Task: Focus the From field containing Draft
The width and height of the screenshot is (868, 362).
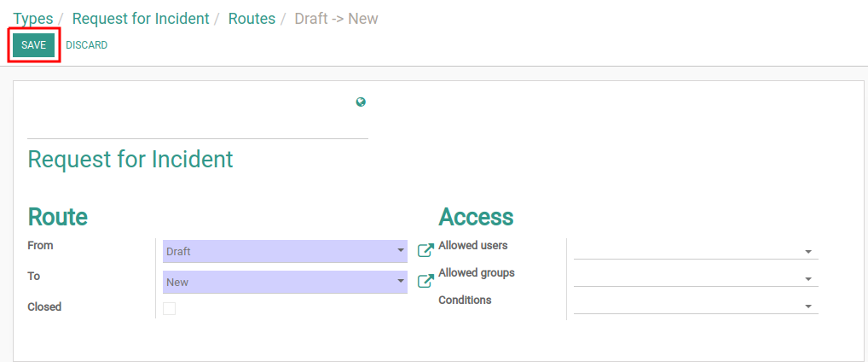Action: 285,251
